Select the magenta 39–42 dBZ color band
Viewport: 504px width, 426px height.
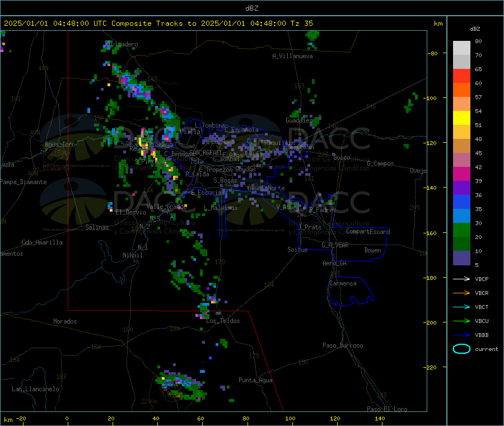[461, 174]
